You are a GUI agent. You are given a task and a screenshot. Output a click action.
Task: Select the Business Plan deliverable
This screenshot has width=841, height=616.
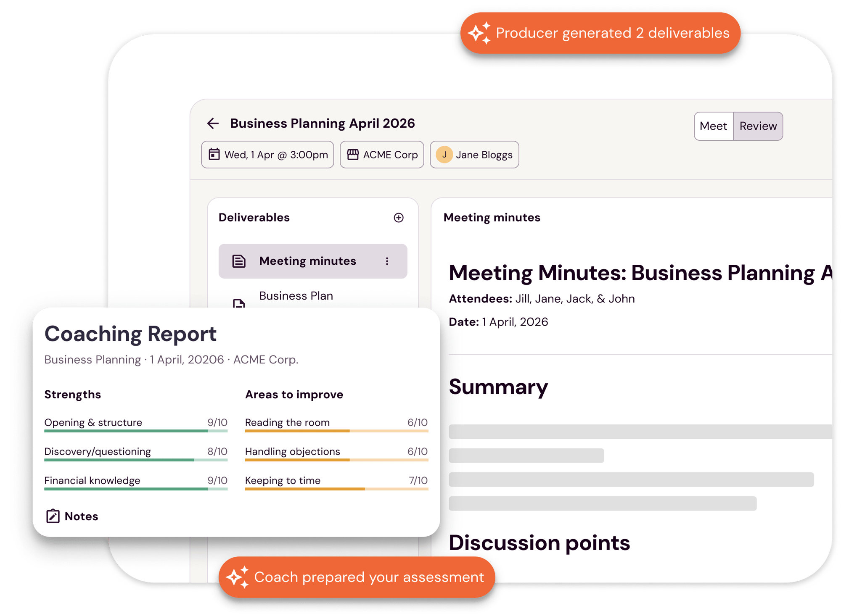[296, 296]
